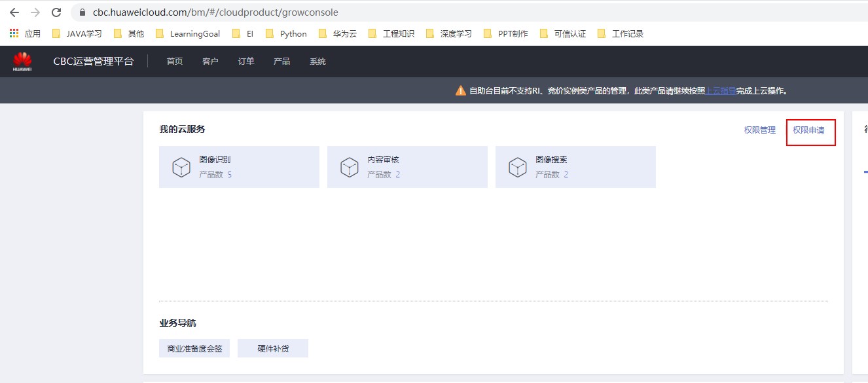Open the 权限申请 link
This screenshot has height=383, width=868.
click(808, 130)
